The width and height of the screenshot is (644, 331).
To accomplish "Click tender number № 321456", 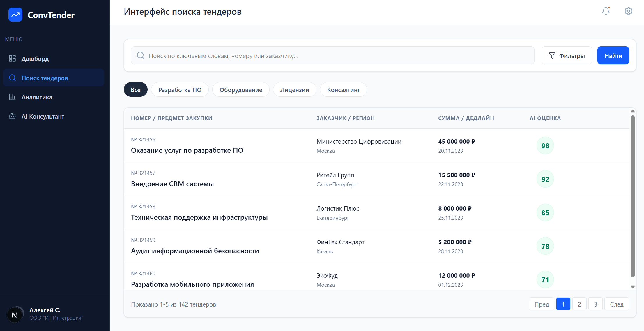I will (x=143, y=140).
